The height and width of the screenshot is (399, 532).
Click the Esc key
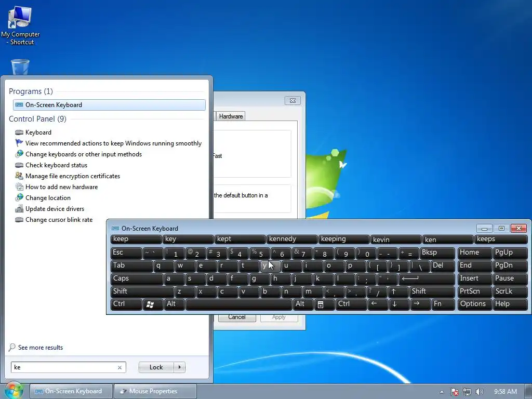[126, 253]
